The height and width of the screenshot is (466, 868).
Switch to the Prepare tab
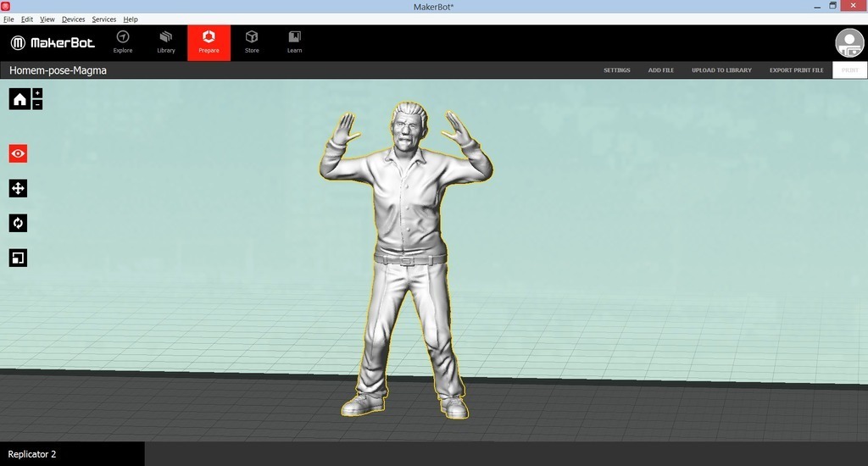[x=209, y=42]
